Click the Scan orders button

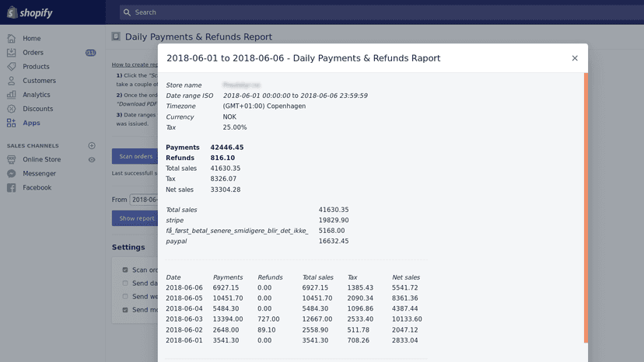point(135,156)
